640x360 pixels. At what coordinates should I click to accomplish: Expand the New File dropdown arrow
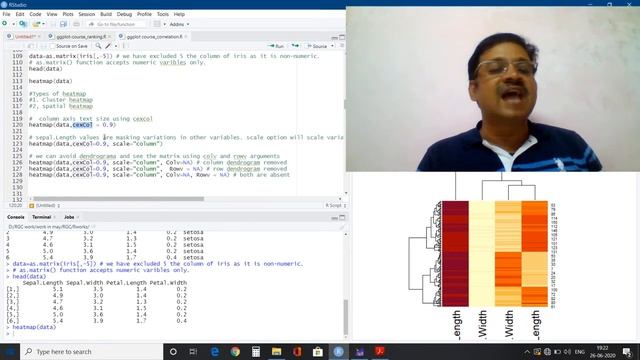(x=13, y=24)
